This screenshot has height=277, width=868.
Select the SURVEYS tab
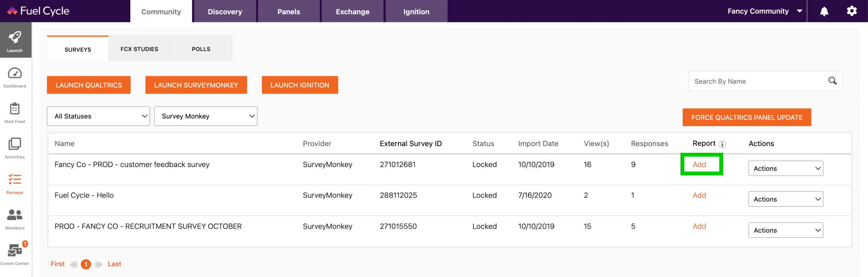coord(78,49)
